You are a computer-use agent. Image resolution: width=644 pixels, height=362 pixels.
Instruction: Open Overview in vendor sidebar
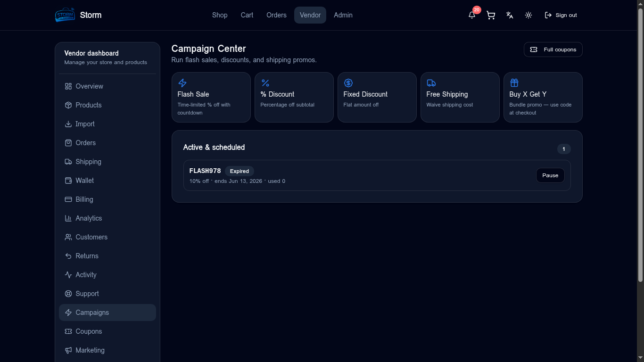point(107,86)
